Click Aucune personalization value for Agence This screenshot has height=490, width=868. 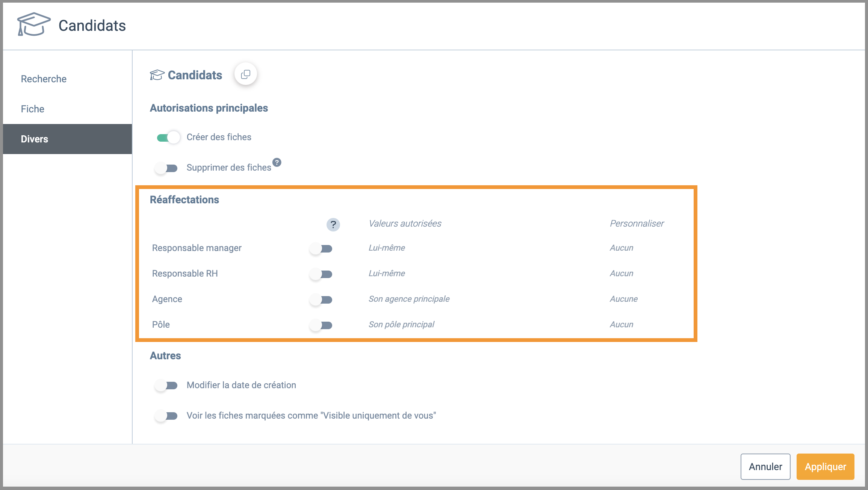click(624, 299)
